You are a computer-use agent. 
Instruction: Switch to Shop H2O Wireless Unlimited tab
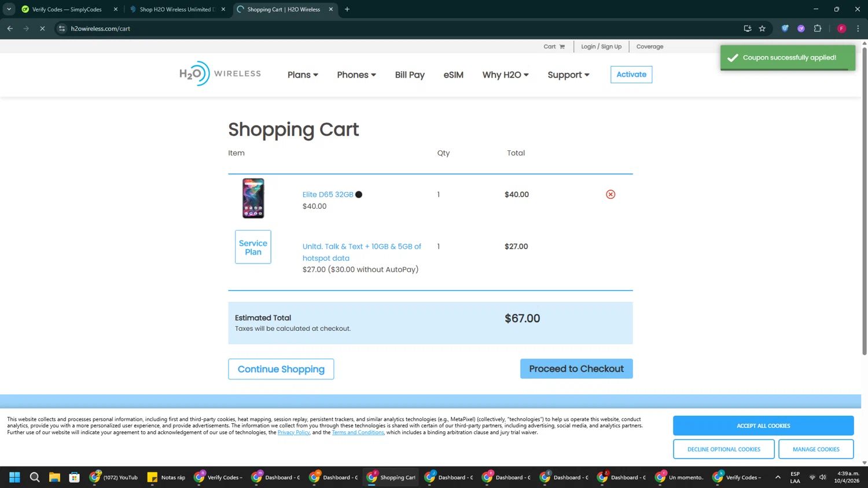pos(176,9)
